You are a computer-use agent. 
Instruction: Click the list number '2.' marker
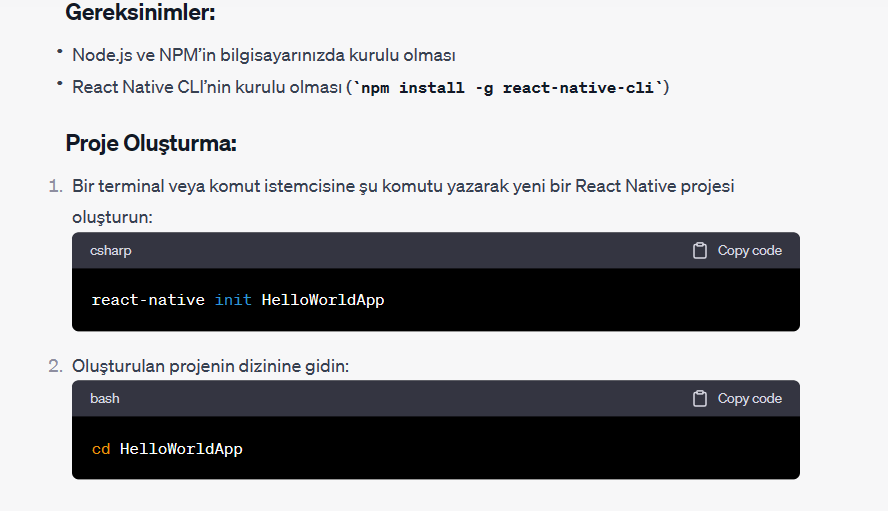click(56, 366)
